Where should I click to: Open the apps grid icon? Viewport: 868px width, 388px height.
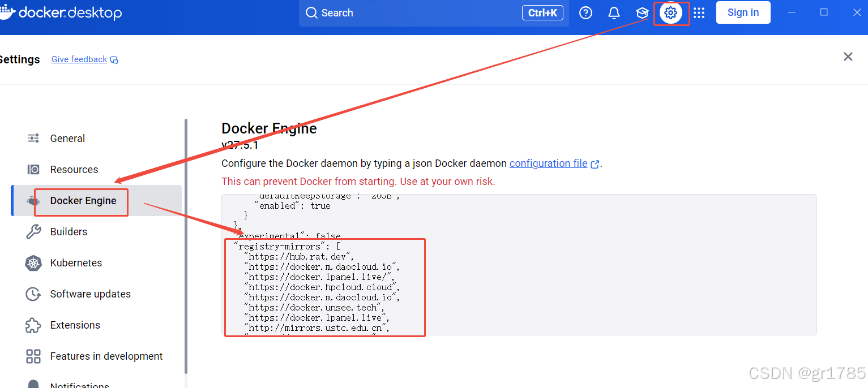pos(699,13)
